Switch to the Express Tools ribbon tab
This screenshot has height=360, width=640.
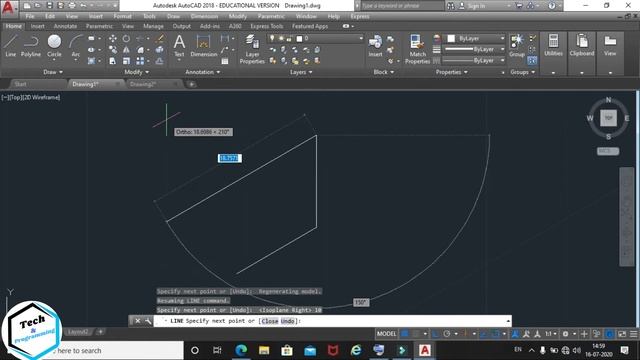coord(267,26)
